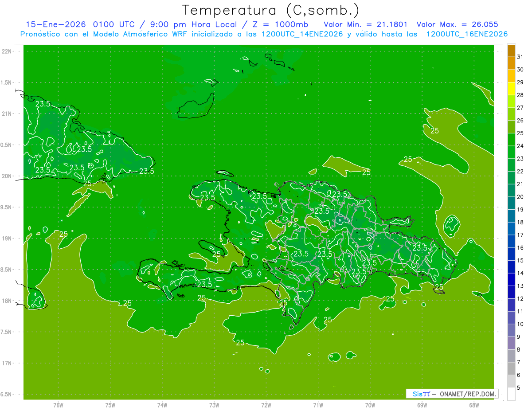This screenshot has height=411, width=532.
Task: Click the colorbar legend value "22"
Action: tap(520, 171)
